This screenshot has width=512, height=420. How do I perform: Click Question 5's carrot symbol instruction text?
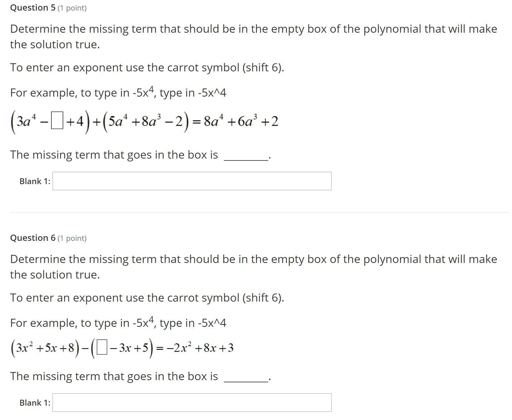click(147, 67)
